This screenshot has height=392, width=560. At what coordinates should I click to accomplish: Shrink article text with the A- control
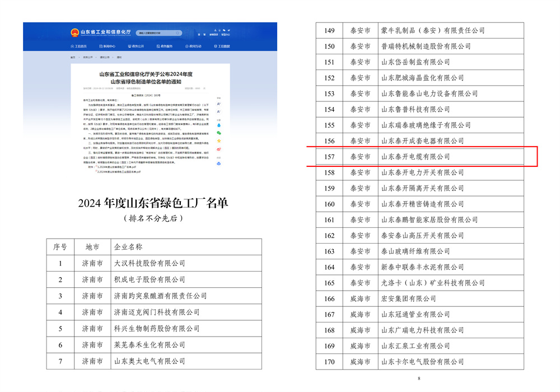click(218, 112)
